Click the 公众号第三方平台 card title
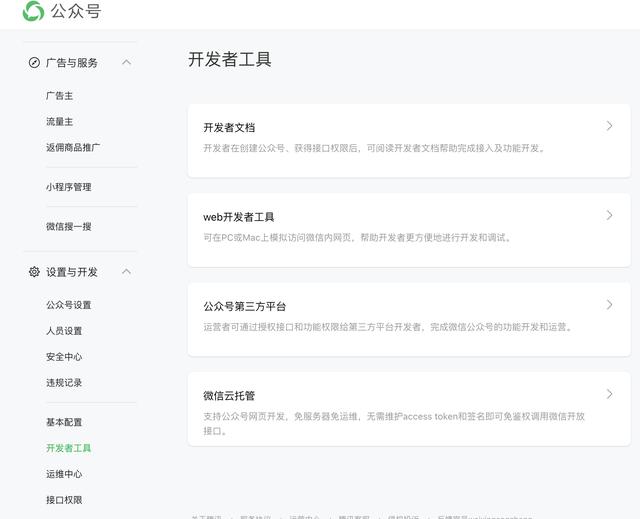This screenshot has width=640, height=519. (x=244, y=306)
